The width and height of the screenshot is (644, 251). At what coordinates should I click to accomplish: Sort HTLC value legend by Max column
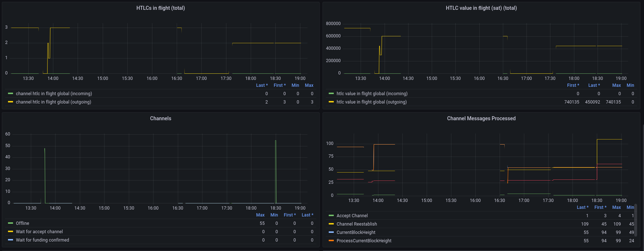616,85
